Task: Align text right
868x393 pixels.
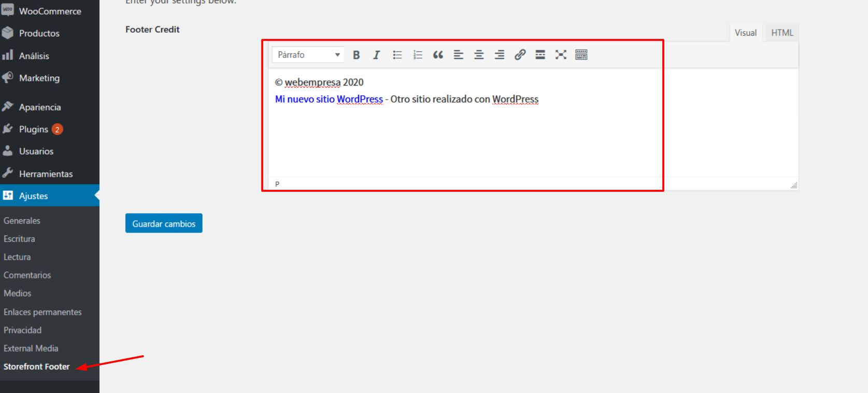Action: [x=500, y=55]
